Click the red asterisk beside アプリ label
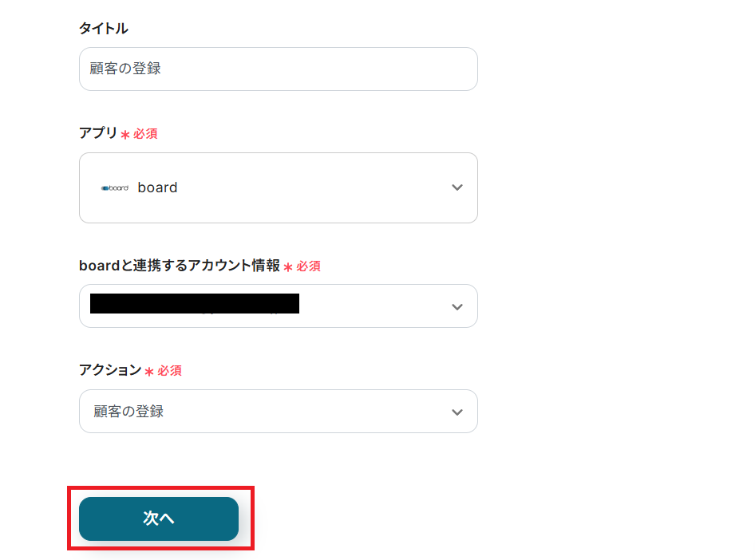 (125, 135)
